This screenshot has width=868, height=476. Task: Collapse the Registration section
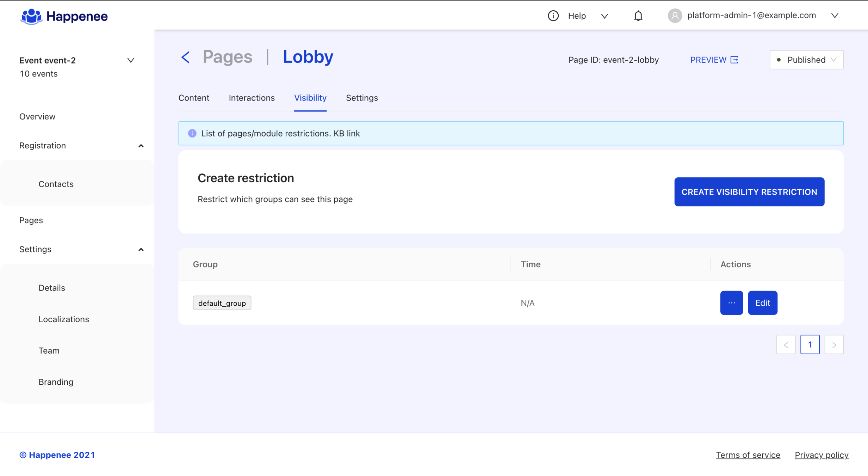(x=141, y=146)
